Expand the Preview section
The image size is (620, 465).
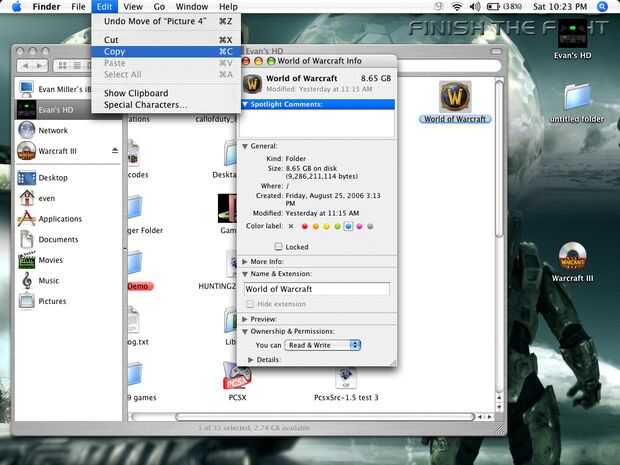point(245,319)
